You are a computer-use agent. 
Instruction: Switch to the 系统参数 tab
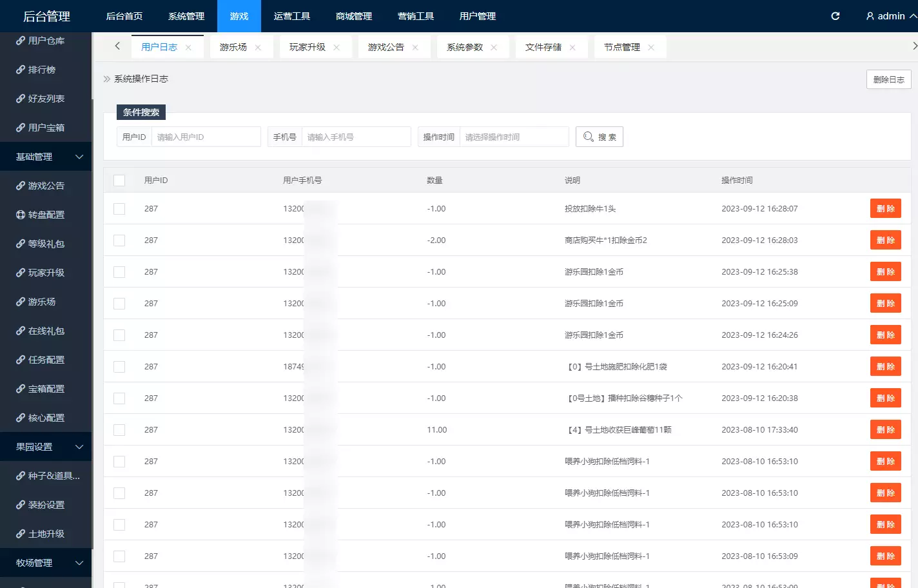pos(465,47)
